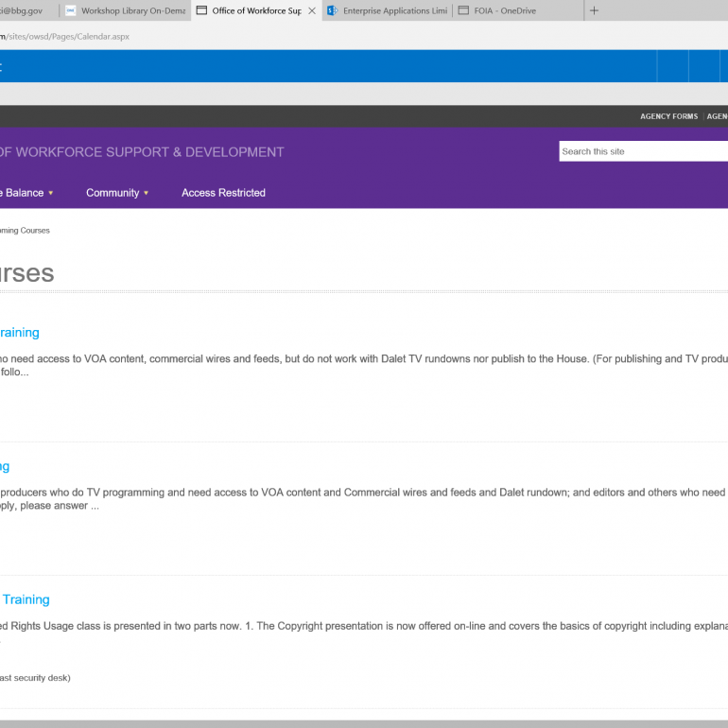This screenshot has width=728, height=728.
Task: Open a new browser tab
Action: [594, 10]
